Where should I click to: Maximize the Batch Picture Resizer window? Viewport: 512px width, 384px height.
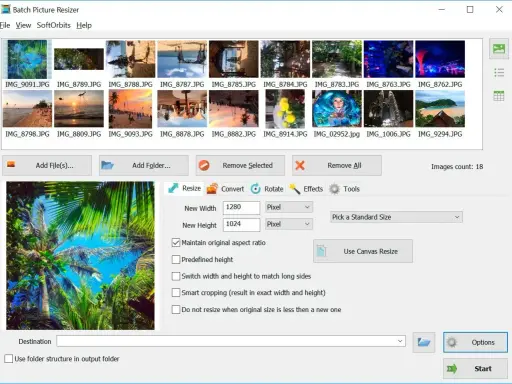tap(470, 9)
